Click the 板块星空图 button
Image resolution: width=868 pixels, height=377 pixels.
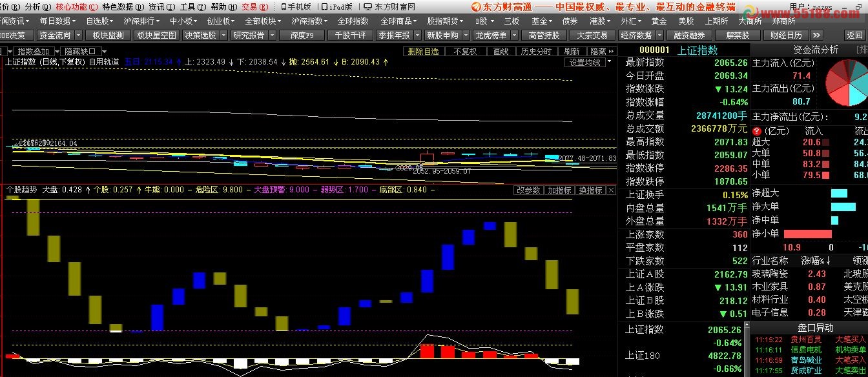[x=156, y=36]
